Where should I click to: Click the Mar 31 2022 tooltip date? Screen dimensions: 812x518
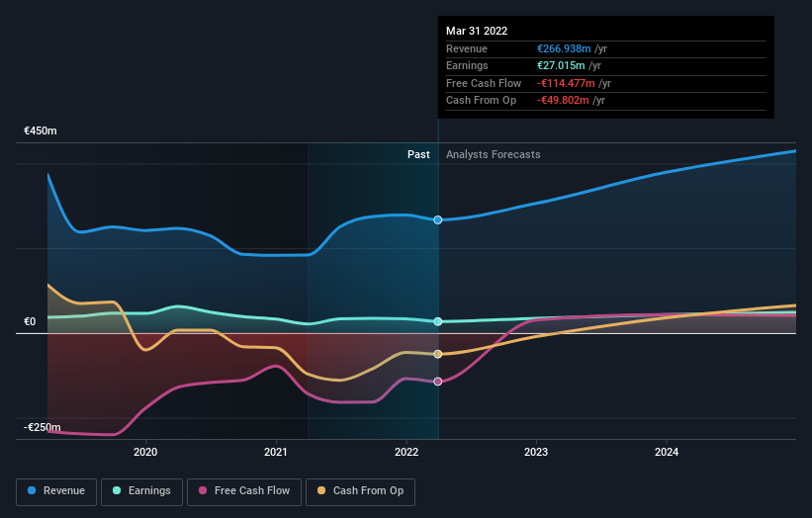pyautogui.click(x=477, y=31)
